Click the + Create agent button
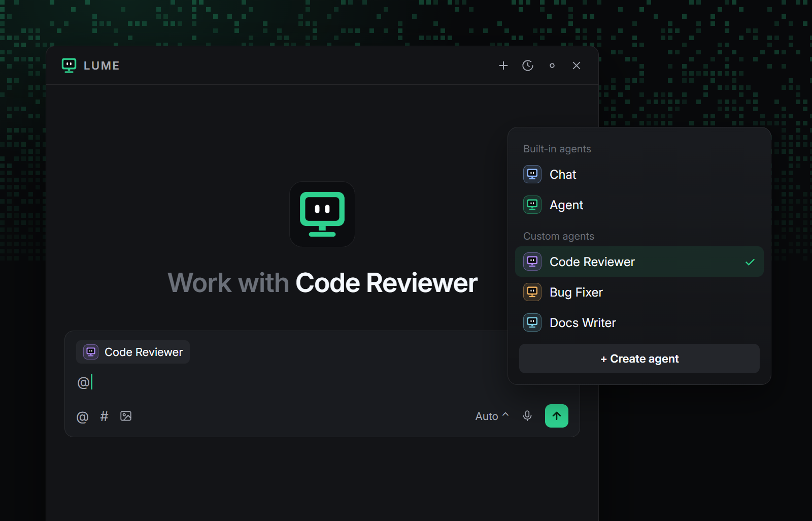Image resolution: width=812 pixels, height=521 pixels. tap(639, 359)
